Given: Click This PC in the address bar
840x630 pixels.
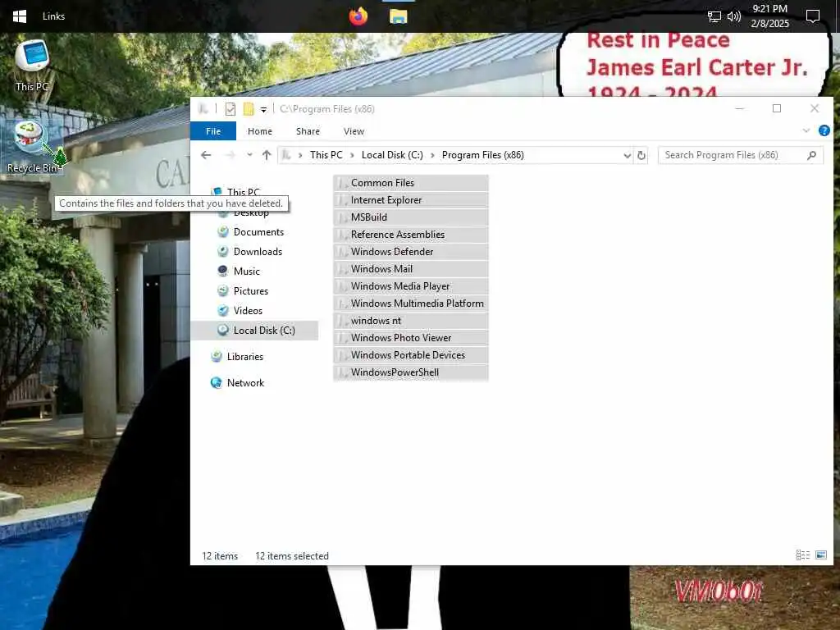Looking at the screenshot, I should (326, 155).
